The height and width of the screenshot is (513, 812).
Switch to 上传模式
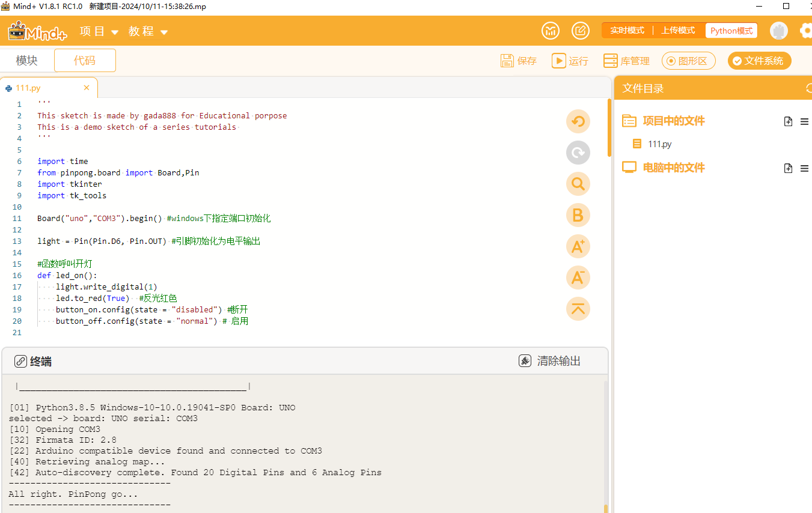pos(678,31)
